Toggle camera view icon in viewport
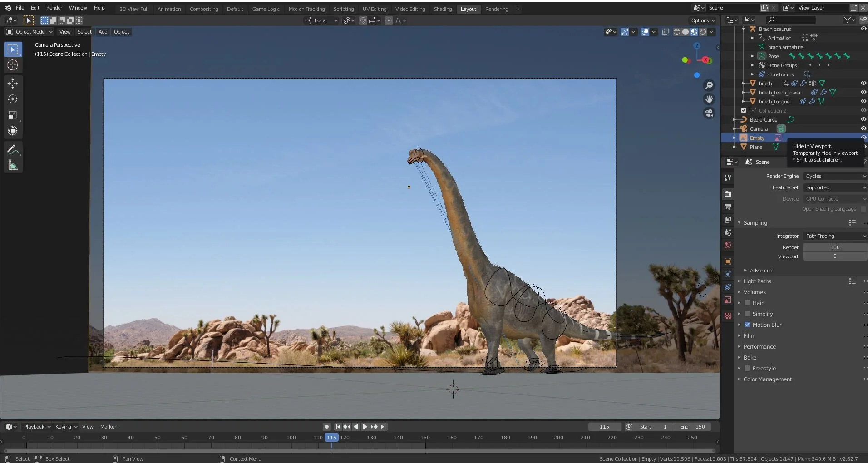 [709, 113]
